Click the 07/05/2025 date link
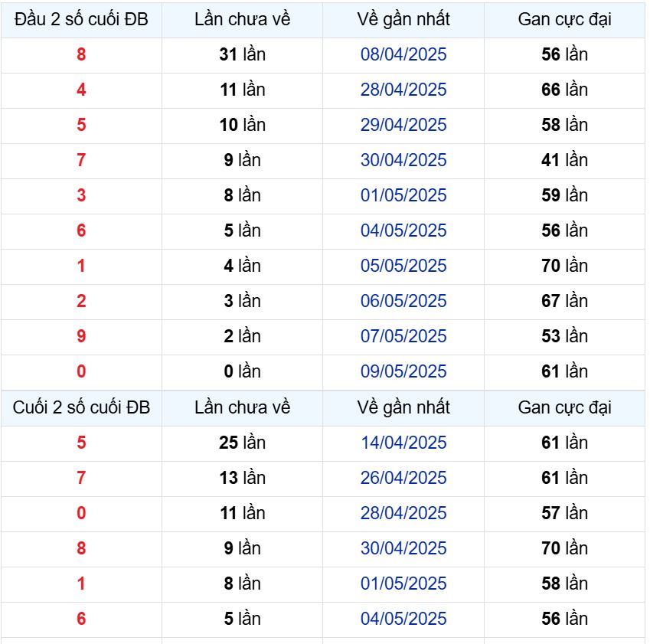Viewport: 650px width, 644px height. (403, 337)
